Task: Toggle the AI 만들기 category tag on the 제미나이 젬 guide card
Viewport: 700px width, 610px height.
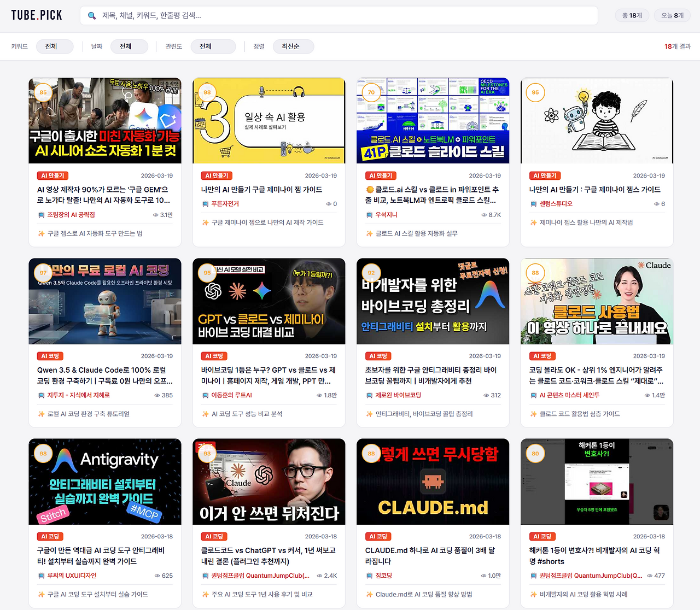Action: 215,175
